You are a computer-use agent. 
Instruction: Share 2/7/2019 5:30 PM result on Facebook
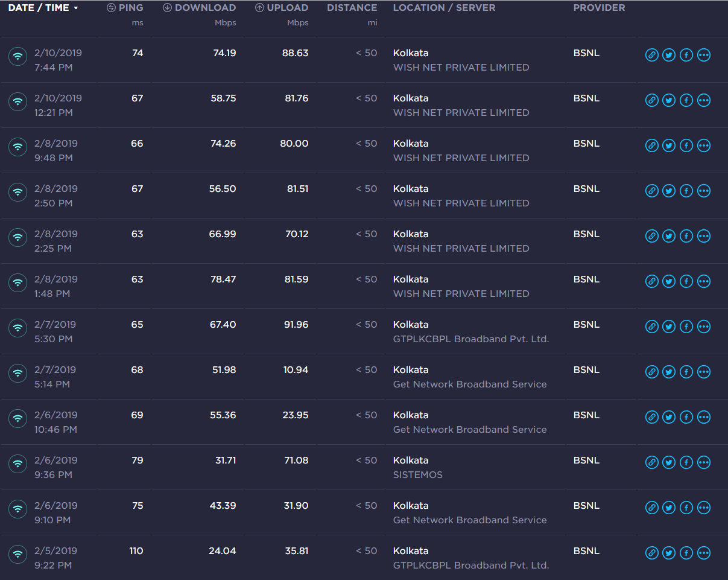coord(686,327)
